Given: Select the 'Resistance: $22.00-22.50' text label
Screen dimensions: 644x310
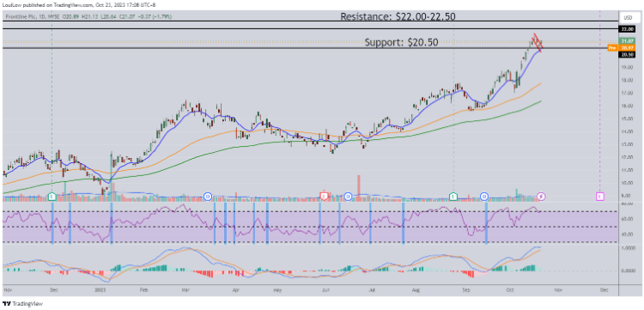Looking at the screenshot, I should [398, 16].
